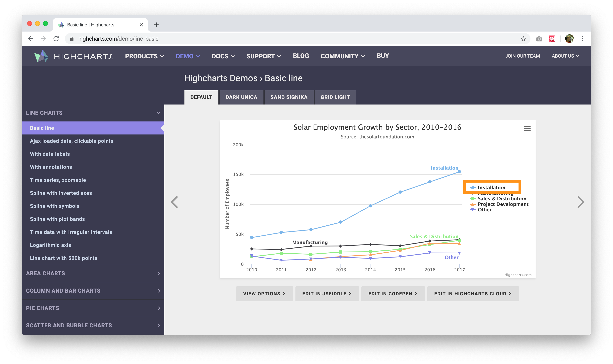Switch to the Dark Unica theme tab
This screenshot has width=613, height=364.
pyautogui.click(x=241, y=97)
